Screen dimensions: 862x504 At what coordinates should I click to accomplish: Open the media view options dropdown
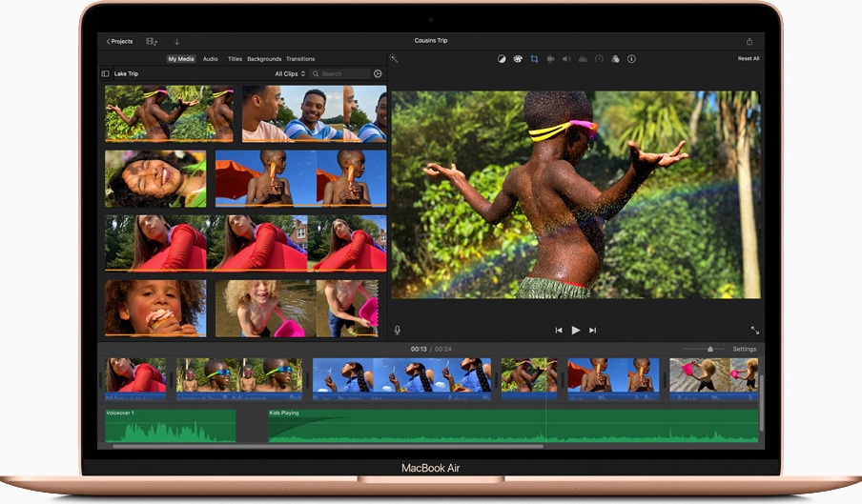click(x=152, y=41)
